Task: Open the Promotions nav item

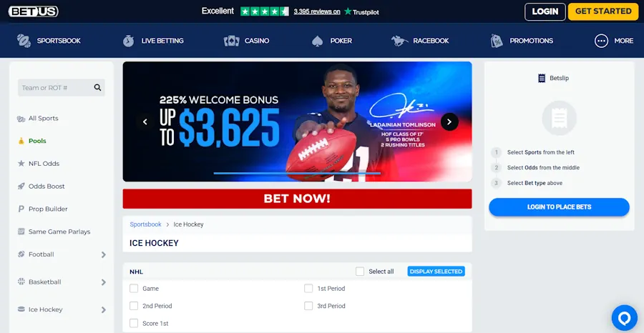Action: (x=522, y=41)
